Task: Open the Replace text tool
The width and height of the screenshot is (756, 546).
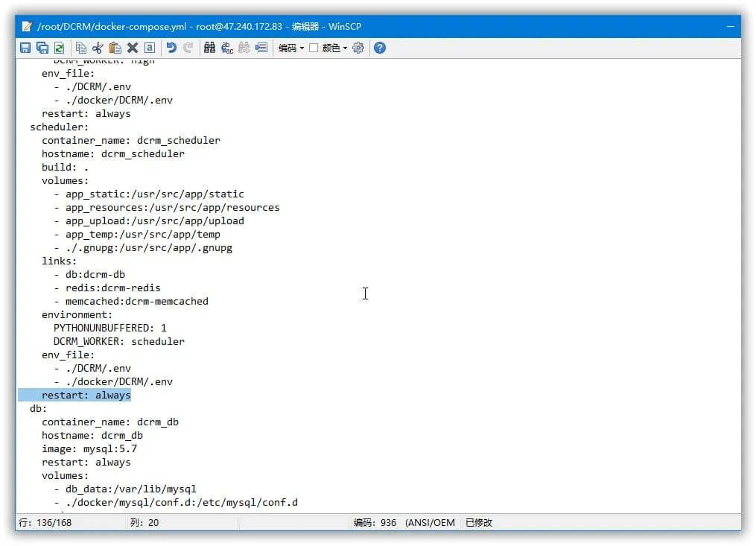Action: pyautogui.click(x=226, y=48)
